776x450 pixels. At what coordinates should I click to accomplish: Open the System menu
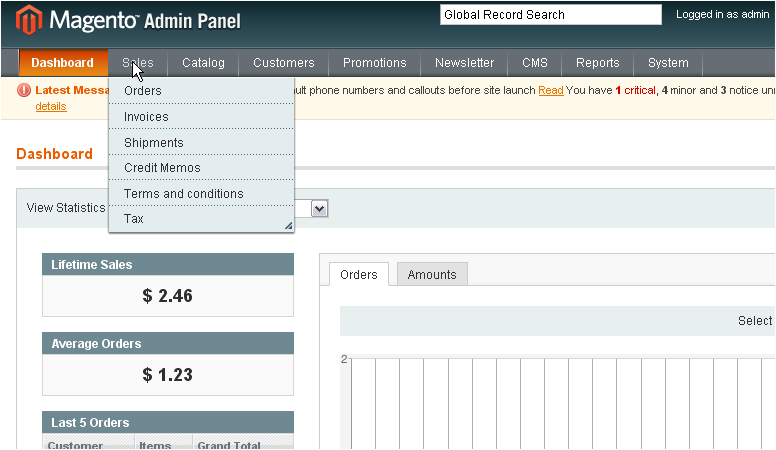coord(667,63)
